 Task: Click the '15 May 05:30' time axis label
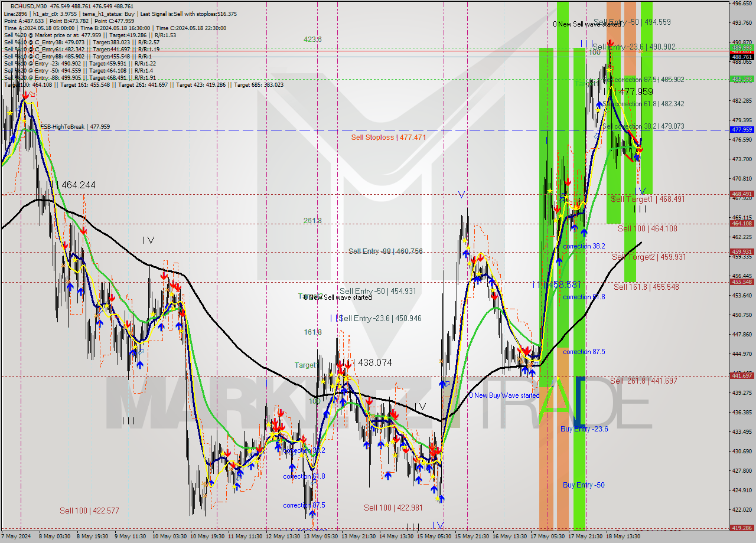click(435, 537)
